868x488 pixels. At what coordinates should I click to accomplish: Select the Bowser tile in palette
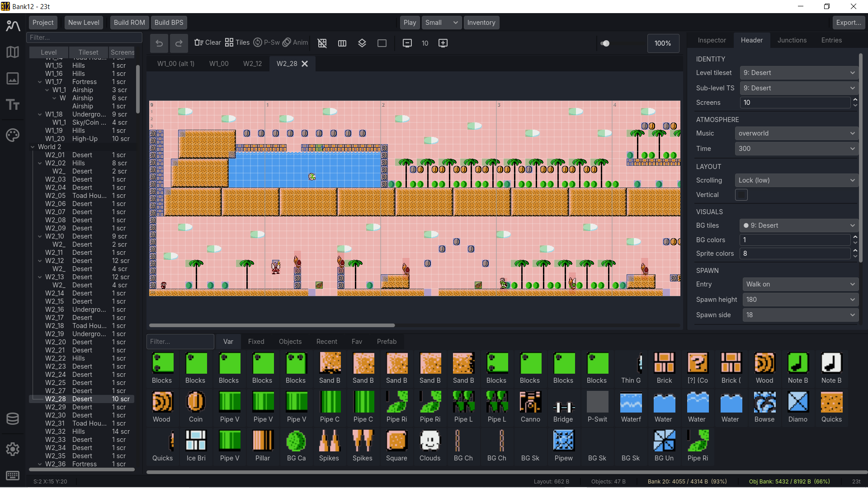point(764,407)
